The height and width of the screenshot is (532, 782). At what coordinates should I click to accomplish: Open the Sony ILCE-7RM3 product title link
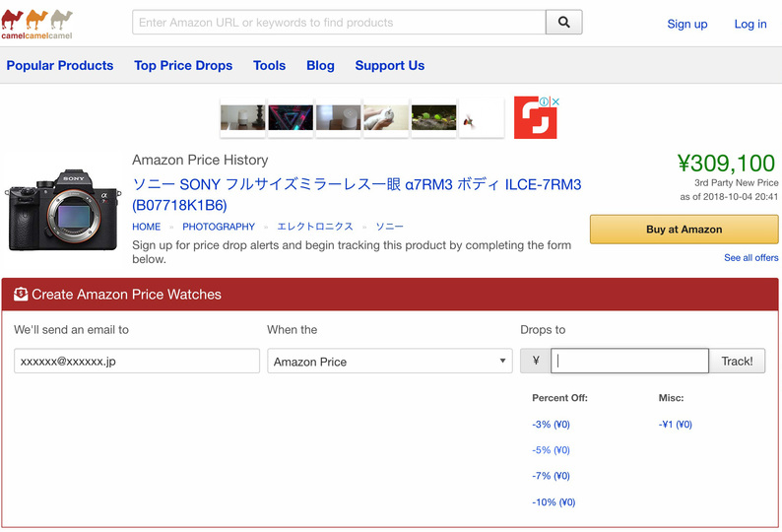click(357, 195)
